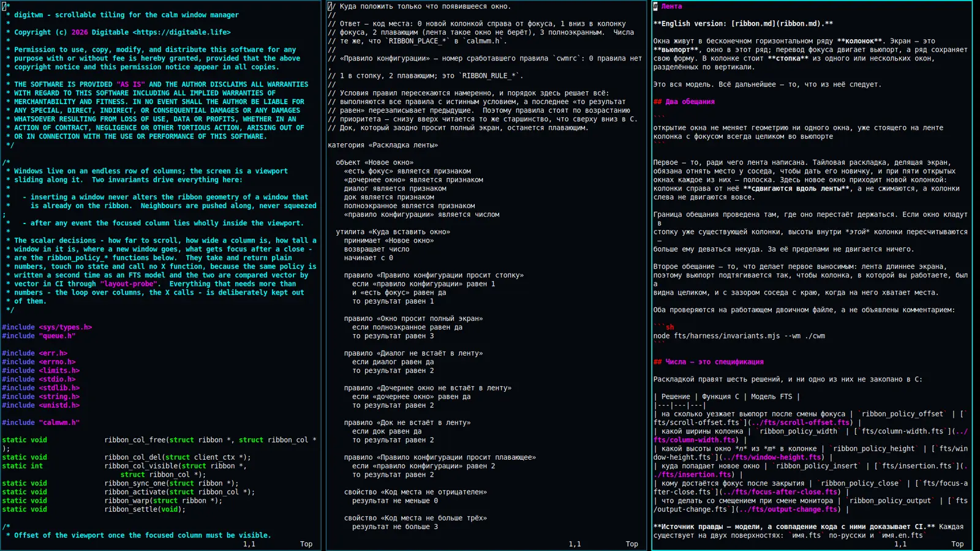The image size is (980, 551).
Task: Click the line 'док является признаком'
Action: coord(389,198)
